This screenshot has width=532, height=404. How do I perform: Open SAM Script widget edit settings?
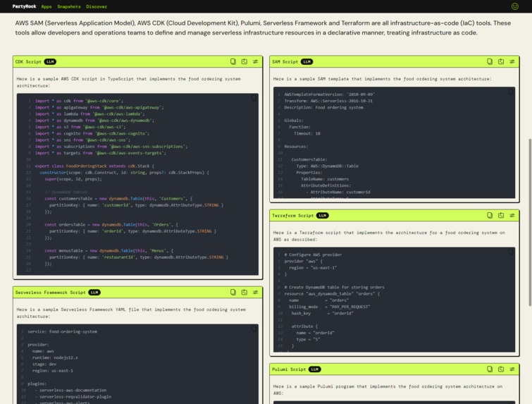(x=512, y=61)
